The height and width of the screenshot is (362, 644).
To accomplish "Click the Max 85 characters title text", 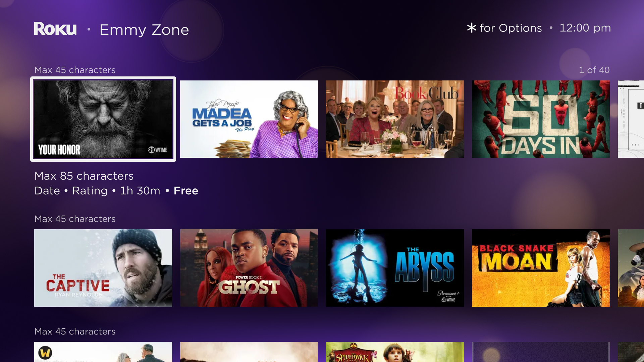I will pyautogui.click(x=84, y=176).
